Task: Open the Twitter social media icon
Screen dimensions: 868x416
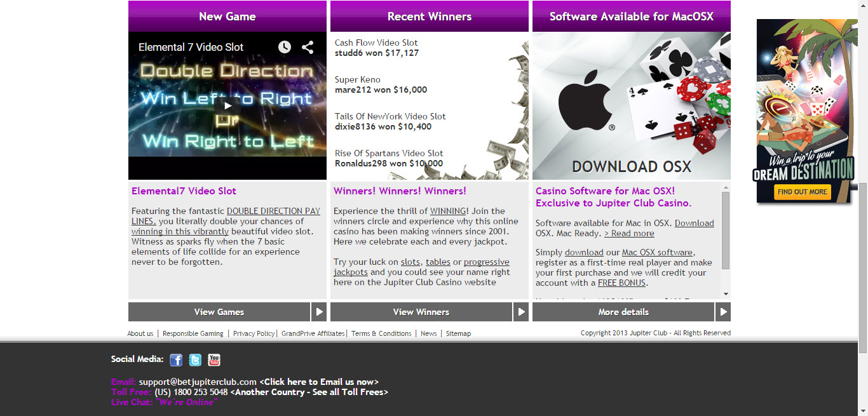Action: (195, 360)
